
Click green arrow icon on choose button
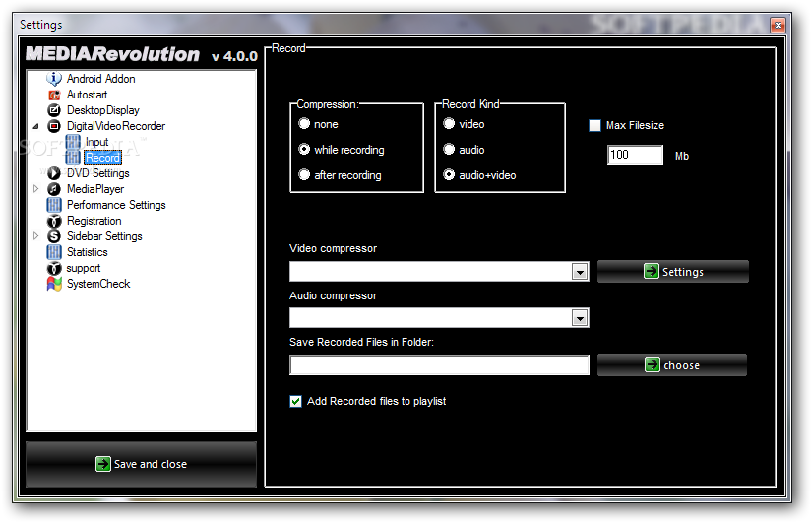652,364
